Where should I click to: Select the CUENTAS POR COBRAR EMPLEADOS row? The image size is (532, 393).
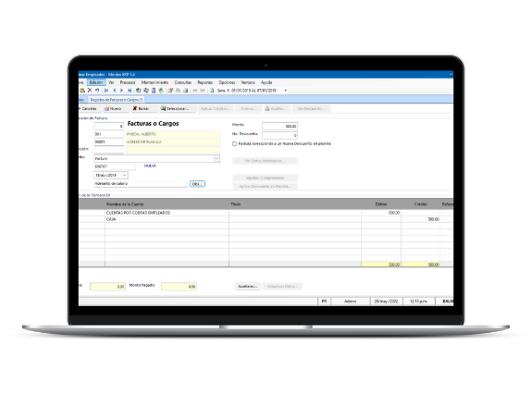click(x=266, y=213)
